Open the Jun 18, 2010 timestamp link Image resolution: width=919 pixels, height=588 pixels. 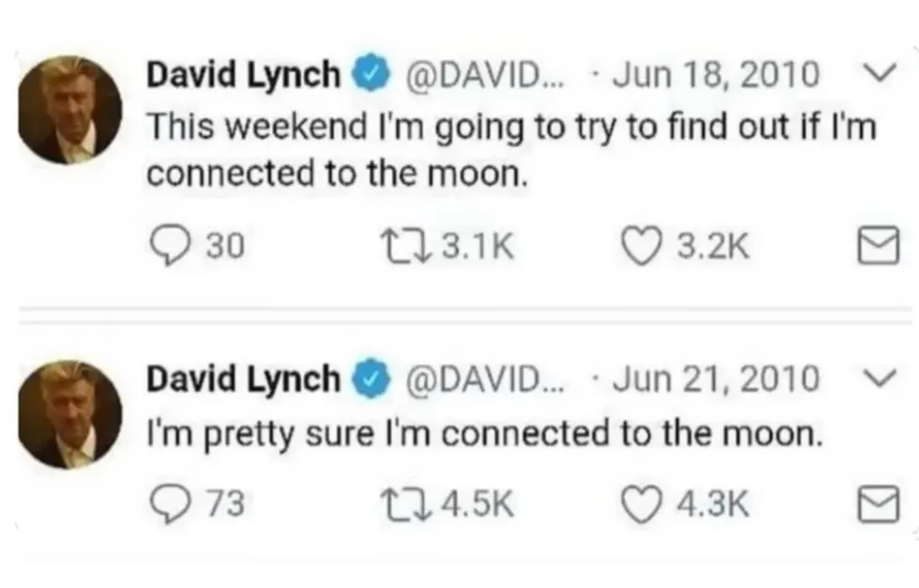click(714, 76)
